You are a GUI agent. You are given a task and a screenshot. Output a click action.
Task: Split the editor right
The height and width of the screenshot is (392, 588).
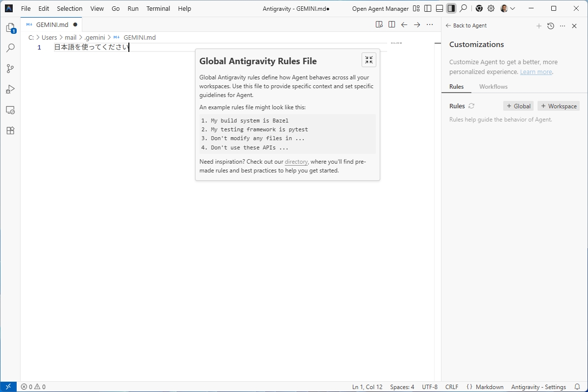coord(392,24)
